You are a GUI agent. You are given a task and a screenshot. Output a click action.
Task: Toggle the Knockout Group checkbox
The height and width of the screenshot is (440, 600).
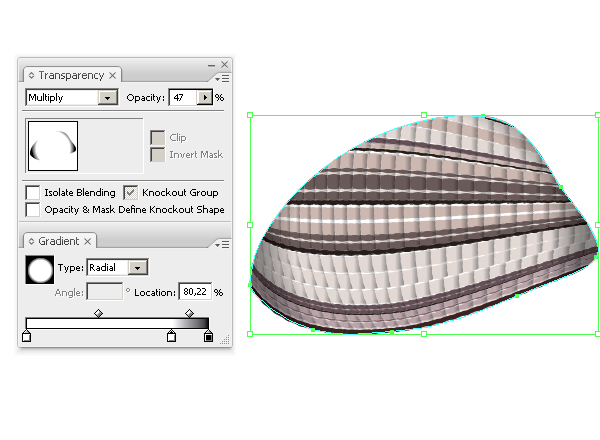(x=130, y=192)
